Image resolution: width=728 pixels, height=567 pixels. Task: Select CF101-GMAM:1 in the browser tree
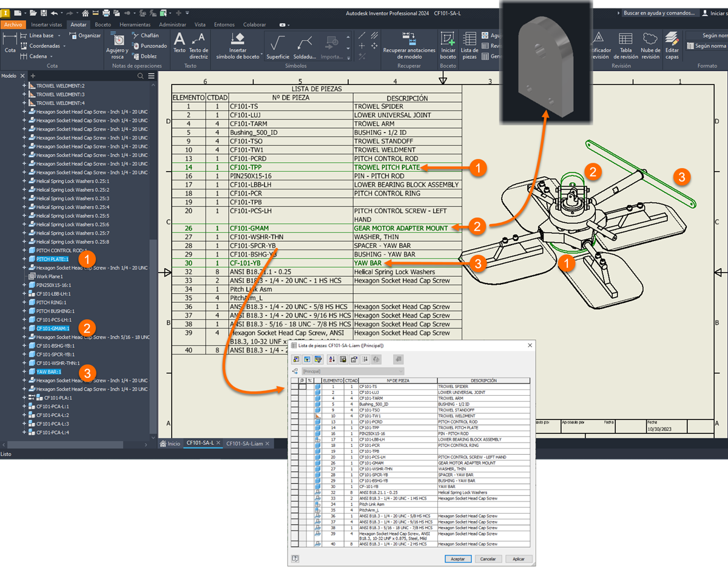(53, 328)
